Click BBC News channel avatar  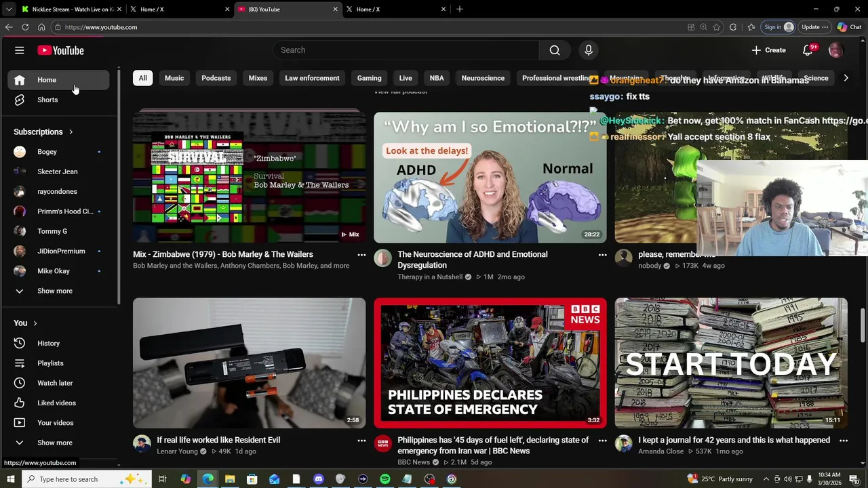pos(383,444)
